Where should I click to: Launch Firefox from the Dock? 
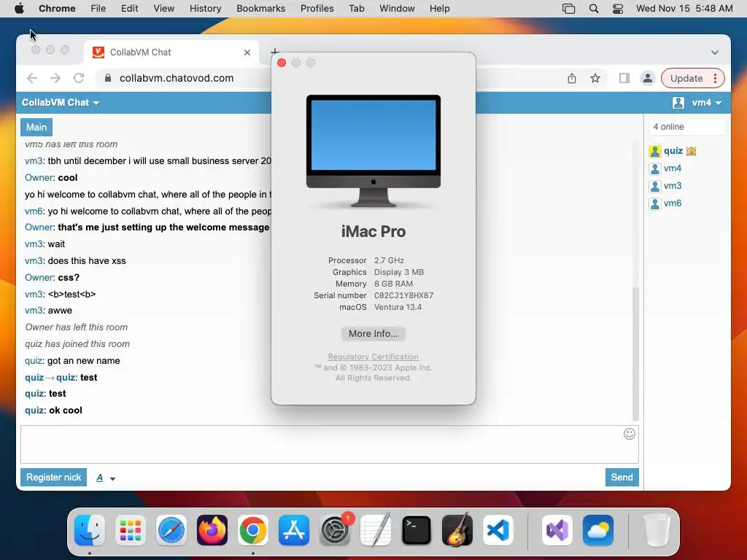pos(212,530)
